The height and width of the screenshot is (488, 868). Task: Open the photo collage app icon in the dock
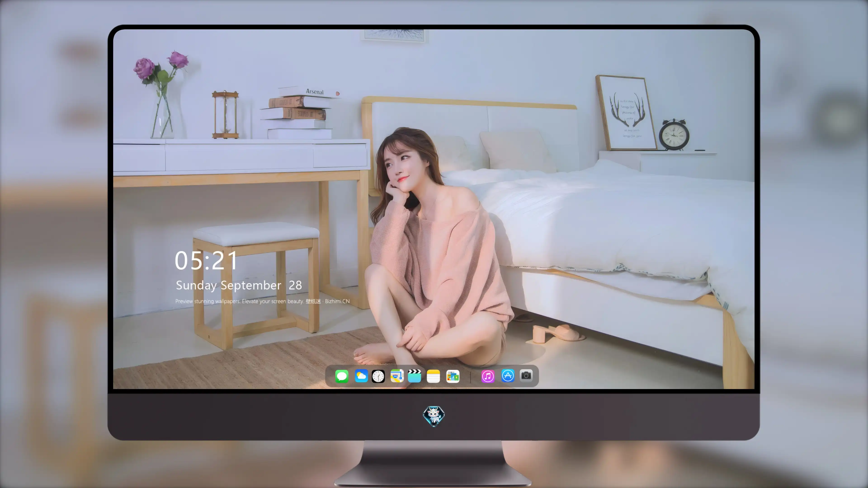[x=453, y=376]
